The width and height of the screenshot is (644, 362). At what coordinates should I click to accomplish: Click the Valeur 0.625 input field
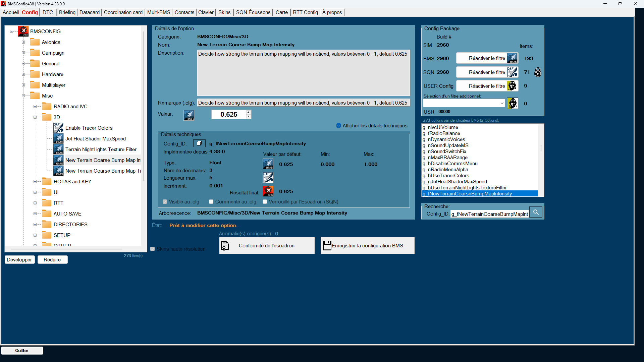(x=229, y=115)
